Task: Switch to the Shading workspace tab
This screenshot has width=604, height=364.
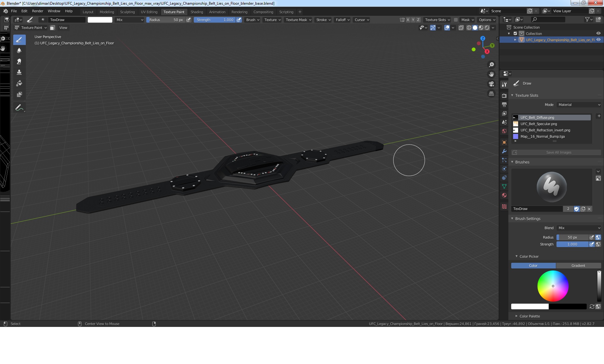Action: 197,12
